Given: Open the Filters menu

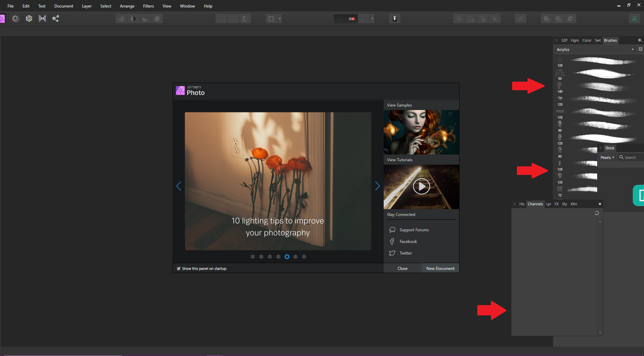Looking at the screenshot, I should pyautogui.click(x=148, y=6).
